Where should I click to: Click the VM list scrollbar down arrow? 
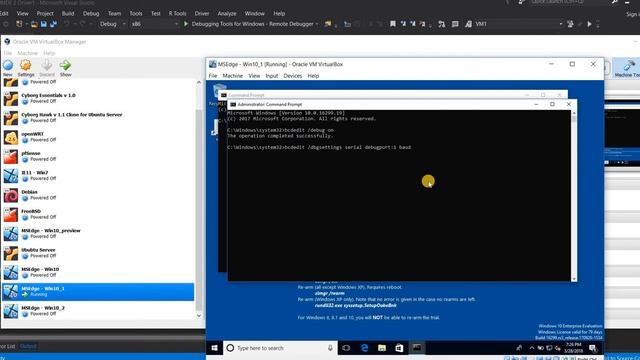pyautogui.click(x=199, y=316)
